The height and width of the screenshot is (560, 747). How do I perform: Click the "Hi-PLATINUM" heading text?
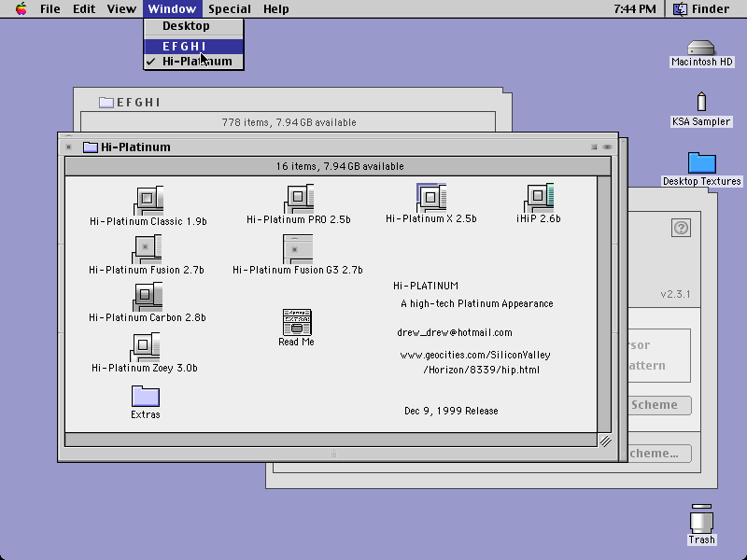tap(426, 286)
